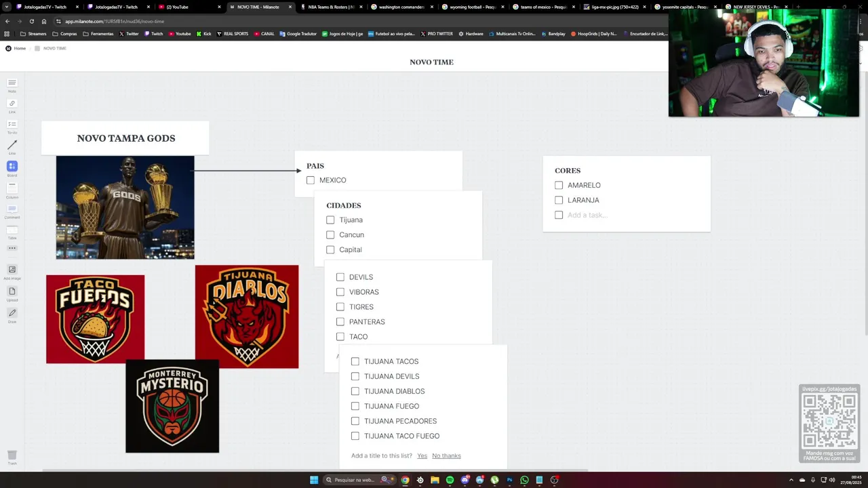Reload the page with the refresh icon
868x488 pixels.
tap(31, 21)
